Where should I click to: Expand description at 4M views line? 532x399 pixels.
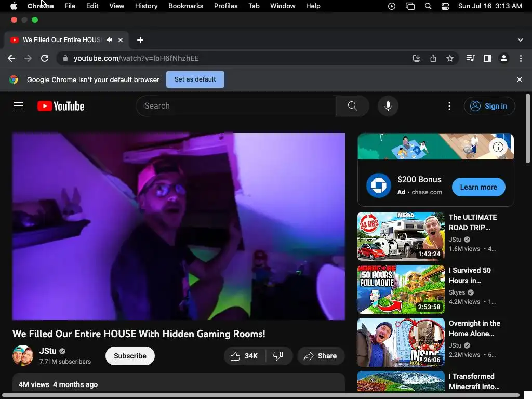[x=58, y=384]
